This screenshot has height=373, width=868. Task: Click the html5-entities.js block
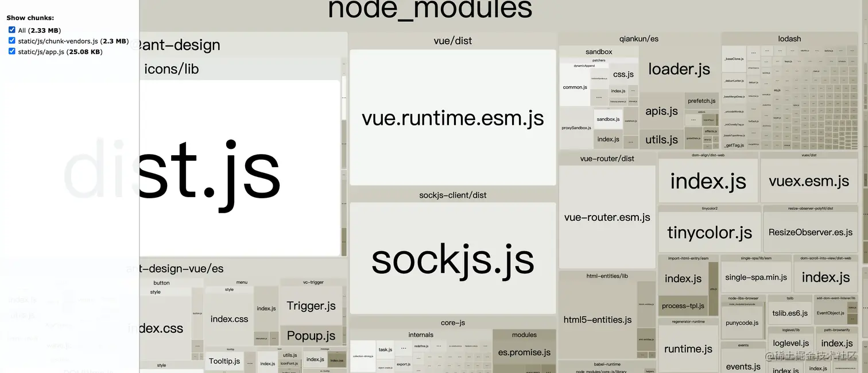(x=598, y=320)
